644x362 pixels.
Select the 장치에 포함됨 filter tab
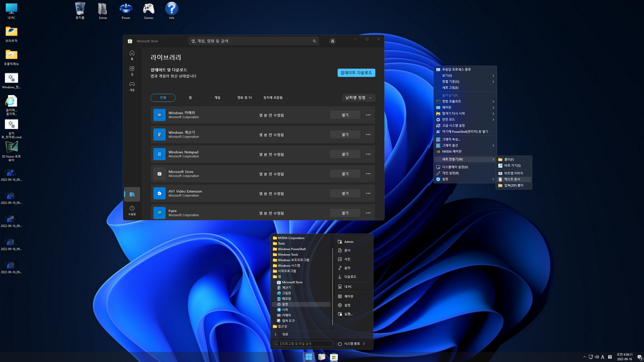(x=273, y=98)
